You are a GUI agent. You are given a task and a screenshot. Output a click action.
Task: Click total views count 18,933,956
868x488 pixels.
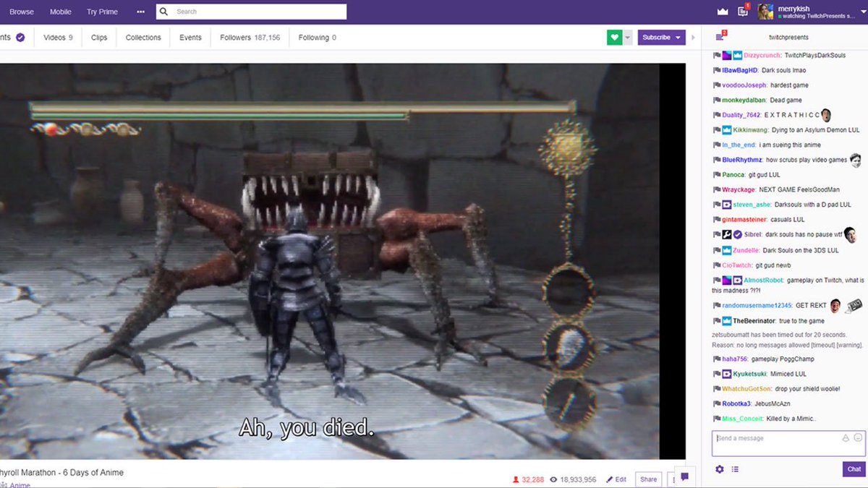click(x=573, y=479)
